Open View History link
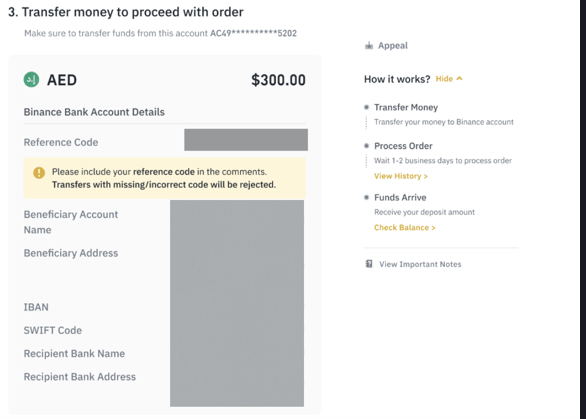The width and height of the screenshot is (586, 419). click(401, 176)
